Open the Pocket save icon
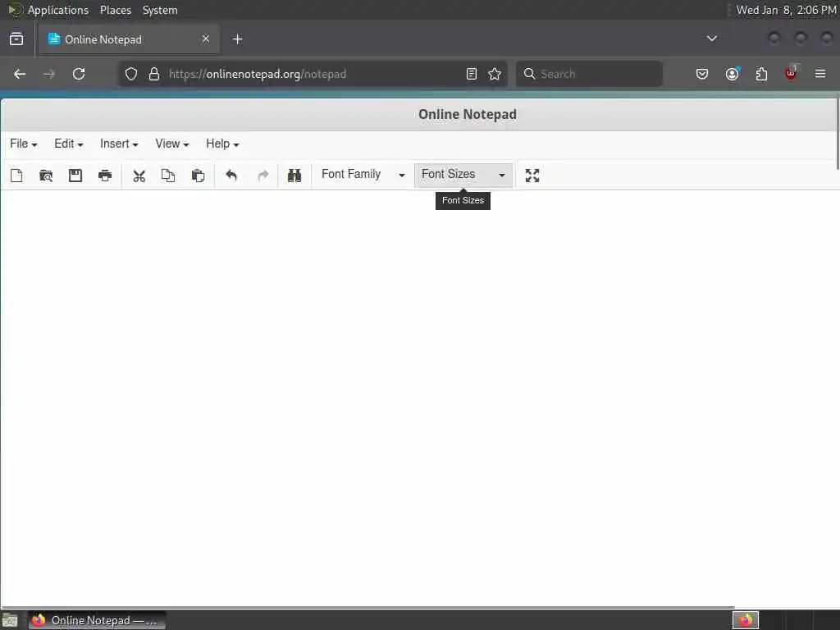840x630 pixels. (702, 74)
